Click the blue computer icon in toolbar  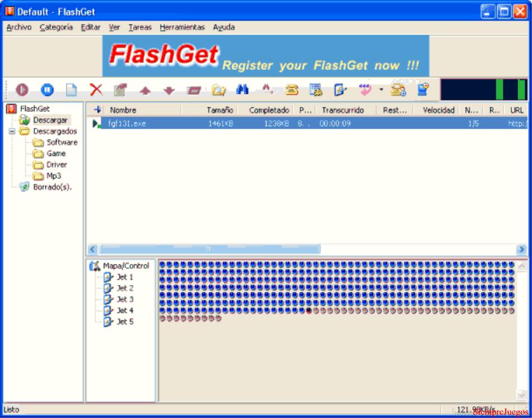[423, 90]
